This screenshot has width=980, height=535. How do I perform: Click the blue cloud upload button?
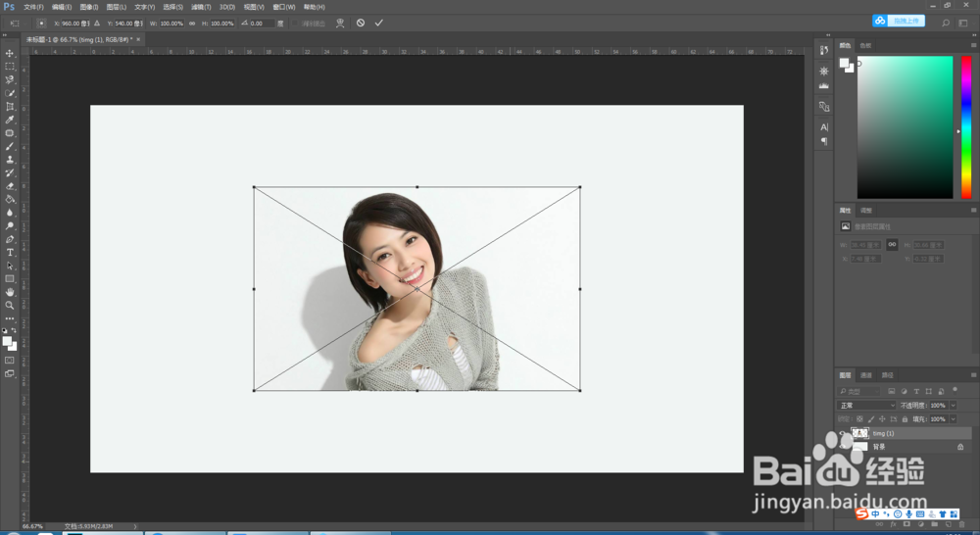pos(898,21)
